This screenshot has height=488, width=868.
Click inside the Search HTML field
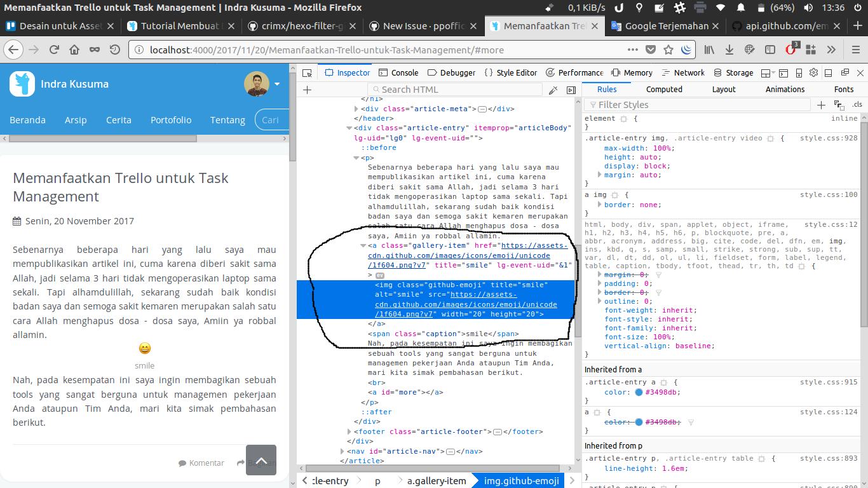point(454,90)
